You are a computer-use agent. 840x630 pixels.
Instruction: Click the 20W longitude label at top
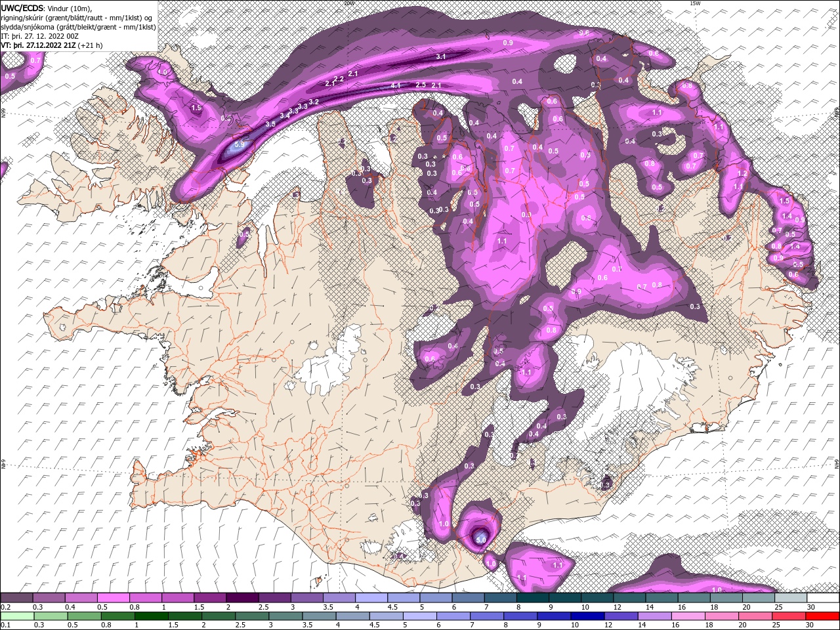coord(349,3)
